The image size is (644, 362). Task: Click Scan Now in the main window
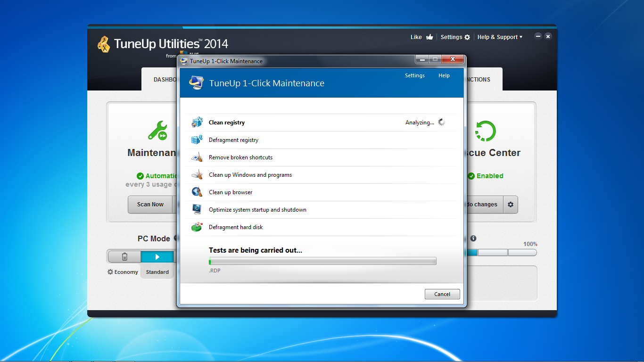pyautogui.click(x=150, y=205)
